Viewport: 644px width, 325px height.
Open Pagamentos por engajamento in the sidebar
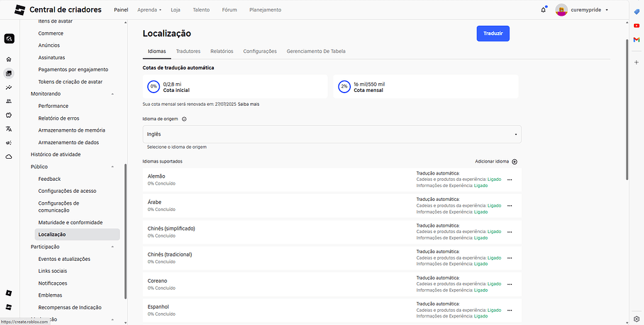pos(73,69)
